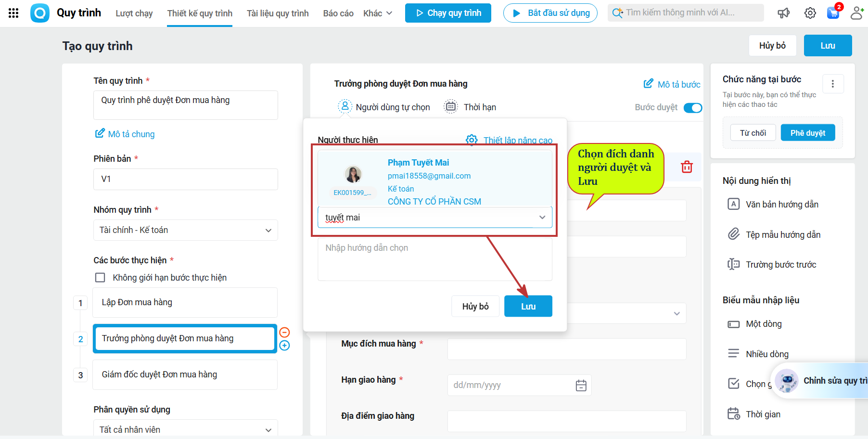Open the tuyết mai person dropdown arrow
This screenshot has width=868, height=439.
coord(542,218)
